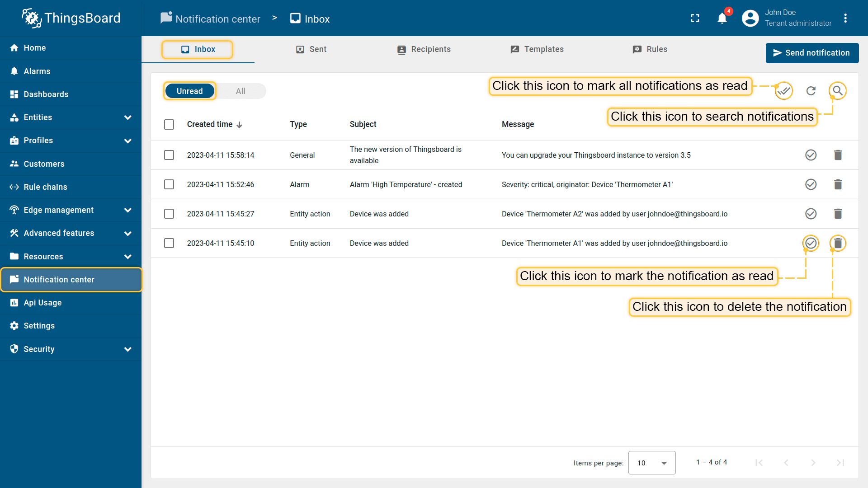Delete the 'High Temperature' alarm notification
This screenshot has width=868, height=488.
(x=838, y=184)
